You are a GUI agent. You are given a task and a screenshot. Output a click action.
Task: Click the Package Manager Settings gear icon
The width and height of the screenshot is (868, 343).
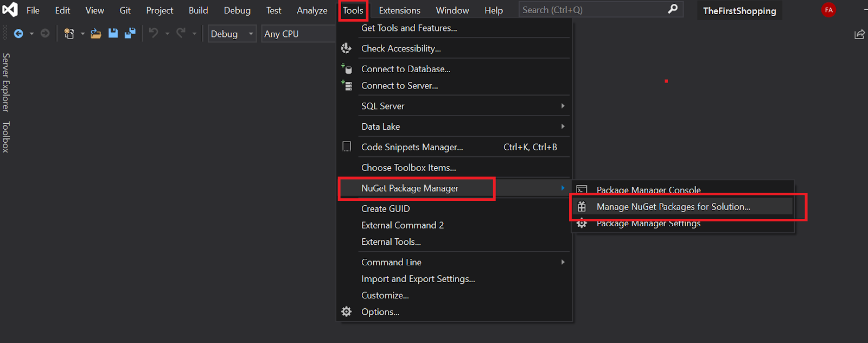[582, 223]
